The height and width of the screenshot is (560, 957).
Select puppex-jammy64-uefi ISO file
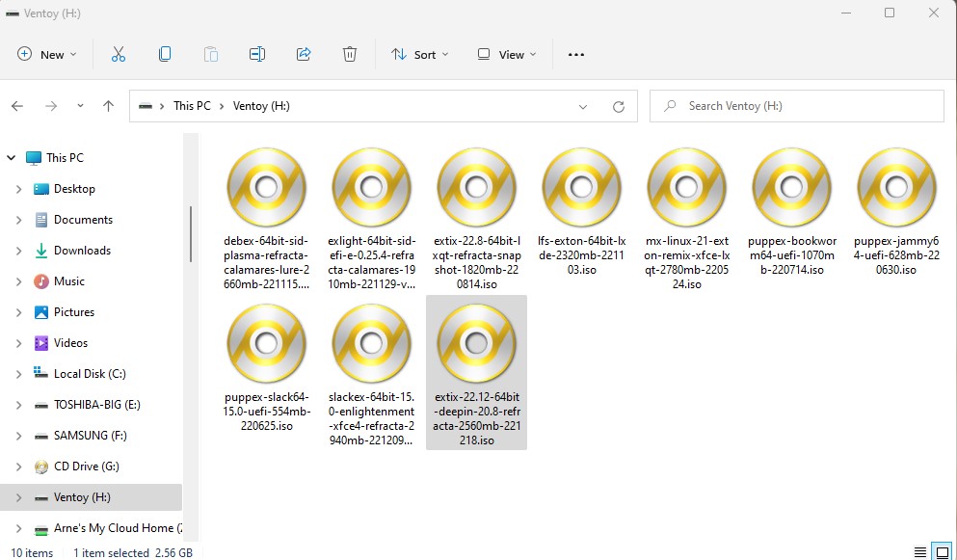pos(896,211)
